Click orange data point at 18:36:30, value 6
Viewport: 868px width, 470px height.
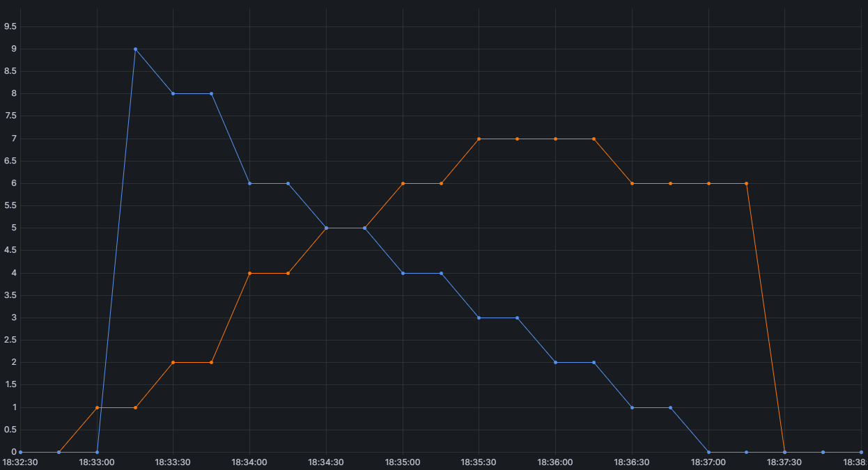pos(632,183)
